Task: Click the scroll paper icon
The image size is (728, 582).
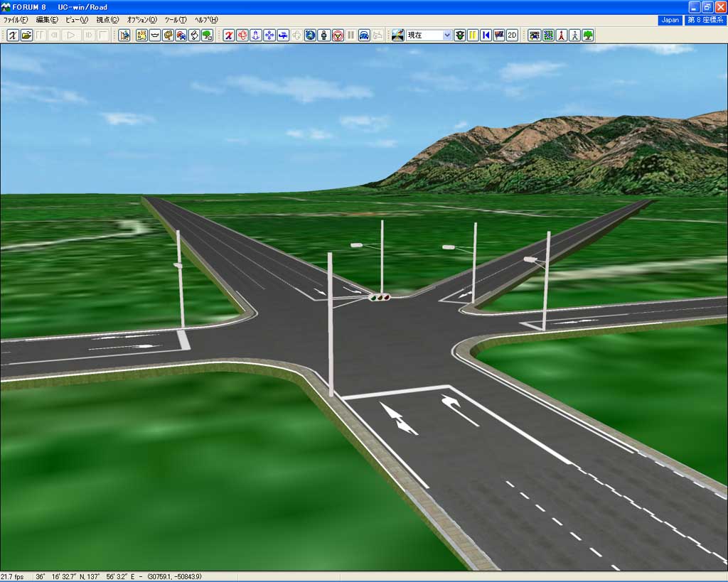Action: tap(195, 36)
